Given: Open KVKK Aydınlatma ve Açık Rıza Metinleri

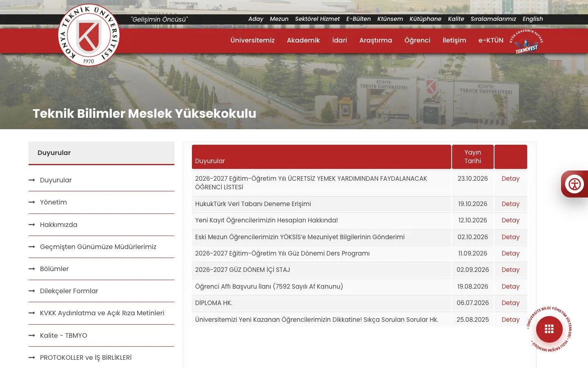Looking at the screenshot, I should click(102, 313).
